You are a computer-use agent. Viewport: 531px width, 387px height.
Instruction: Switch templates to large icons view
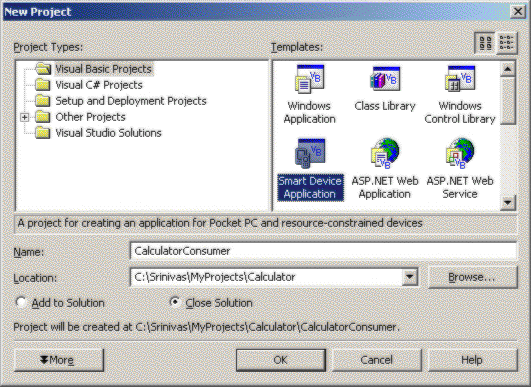click(485, 43)
